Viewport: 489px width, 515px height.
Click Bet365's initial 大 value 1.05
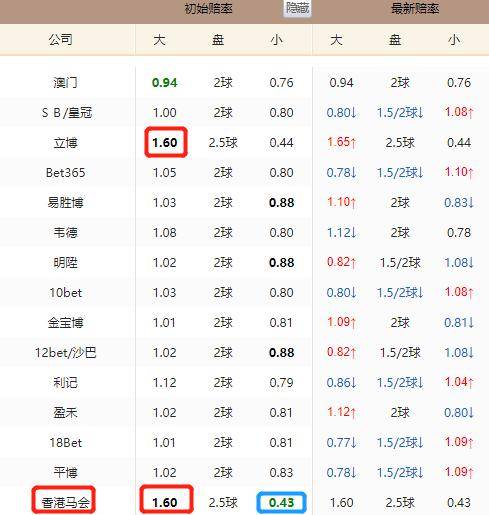coord(165,173)
